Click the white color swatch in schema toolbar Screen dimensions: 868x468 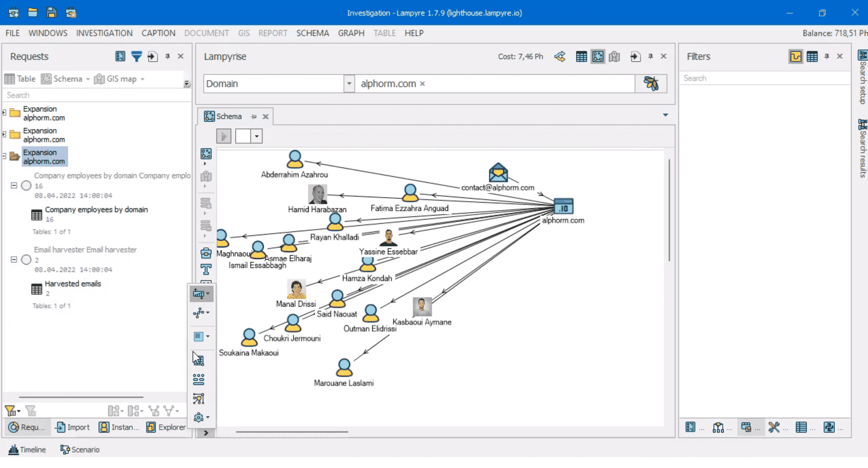(x=243, y=136)
